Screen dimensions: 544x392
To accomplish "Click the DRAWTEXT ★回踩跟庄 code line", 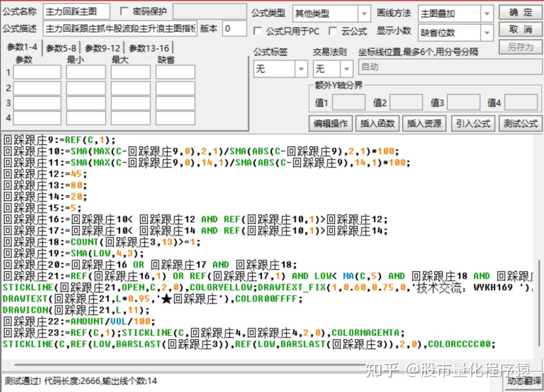I will pyautogui.click(x=152, y=299).
